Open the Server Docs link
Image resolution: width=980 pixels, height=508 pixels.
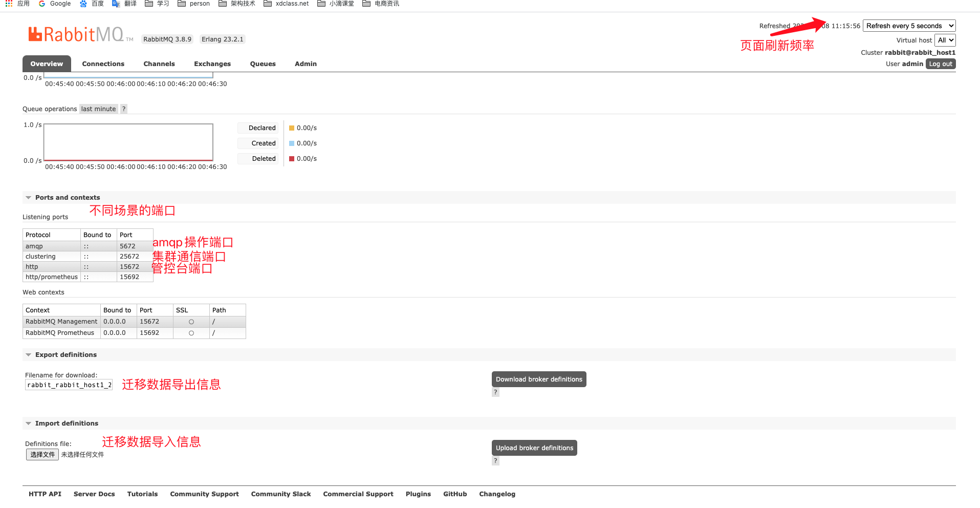(94, 494)
